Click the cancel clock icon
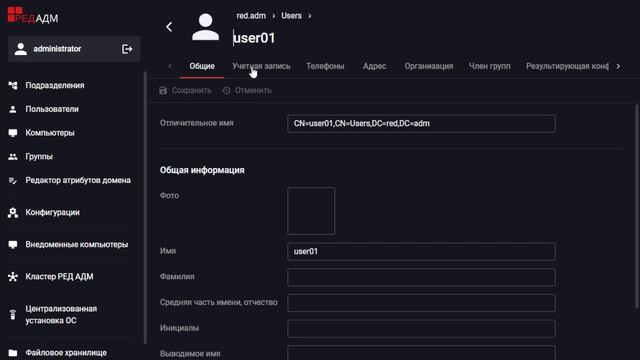The height and width of the screenshot is (360, 640). 227,91
